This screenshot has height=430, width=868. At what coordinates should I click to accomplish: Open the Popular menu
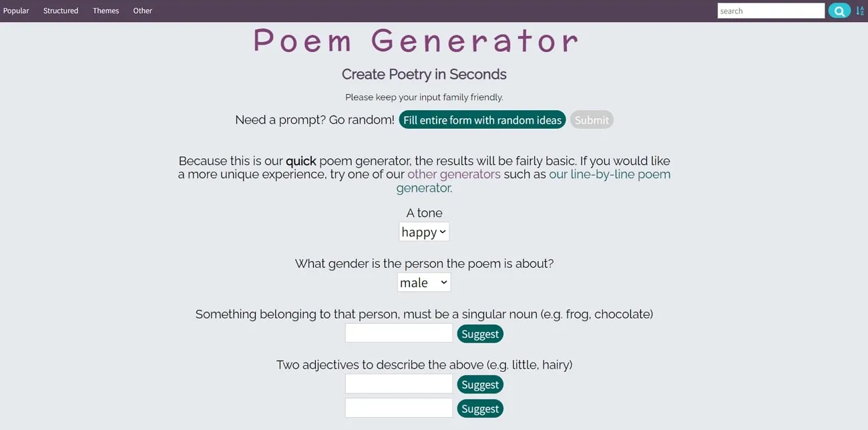16,11
